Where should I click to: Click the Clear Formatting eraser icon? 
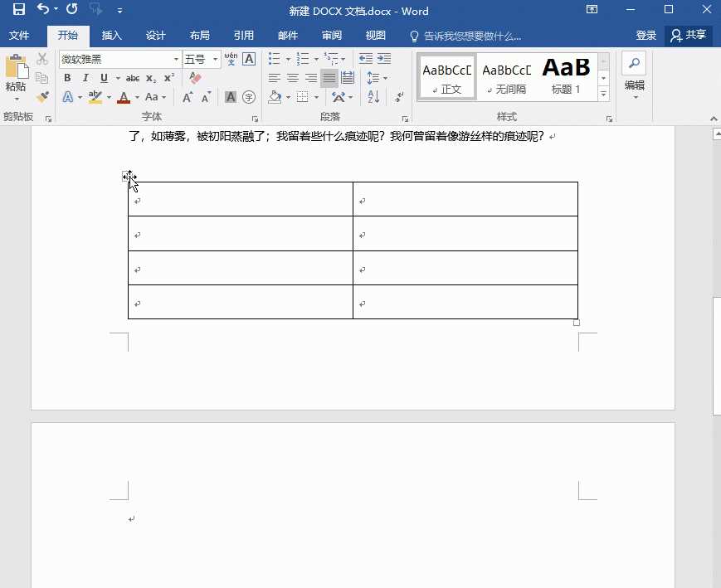(196, 78)
